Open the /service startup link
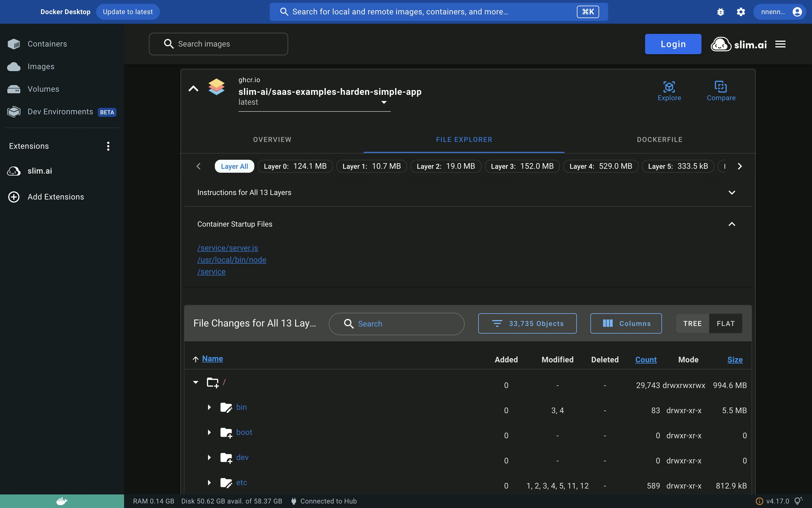Viewport: 812px width, 508px height. click(x=211, y=272)
